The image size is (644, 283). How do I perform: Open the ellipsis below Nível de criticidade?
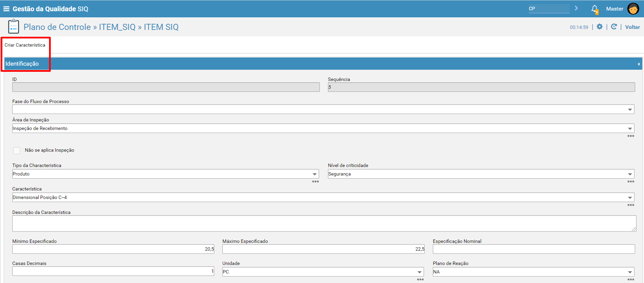(631, 182)
